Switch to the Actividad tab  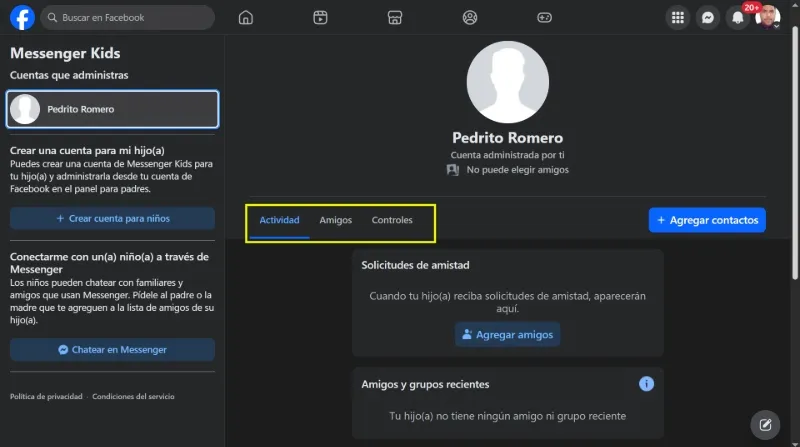[x=279, y=220]
